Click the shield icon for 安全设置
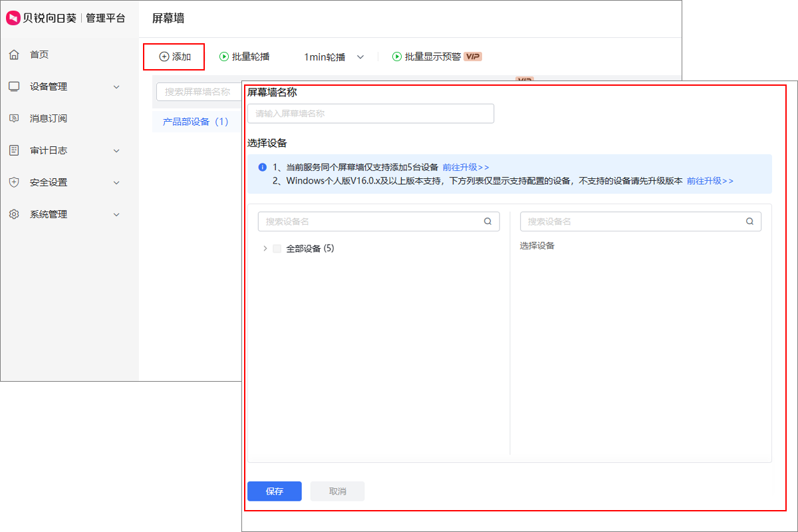This screenshot has height=532, width=798. pyautogui.click(x=15, y=182)
